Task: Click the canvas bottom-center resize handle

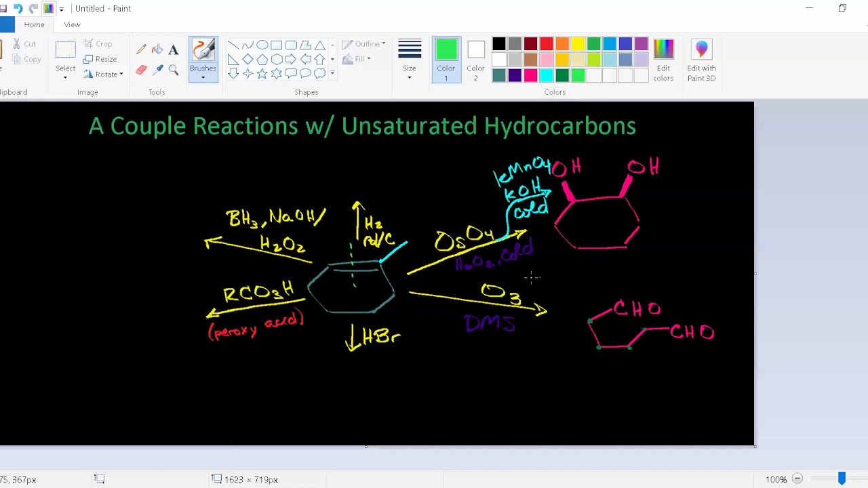Action: pyautogui.click(x=366, y=446)
